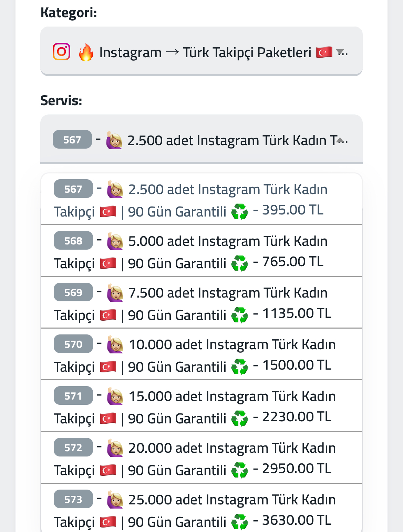Select 2.500 adet option for 395.00 TL
403x532 pixels.
pos(201,199)
